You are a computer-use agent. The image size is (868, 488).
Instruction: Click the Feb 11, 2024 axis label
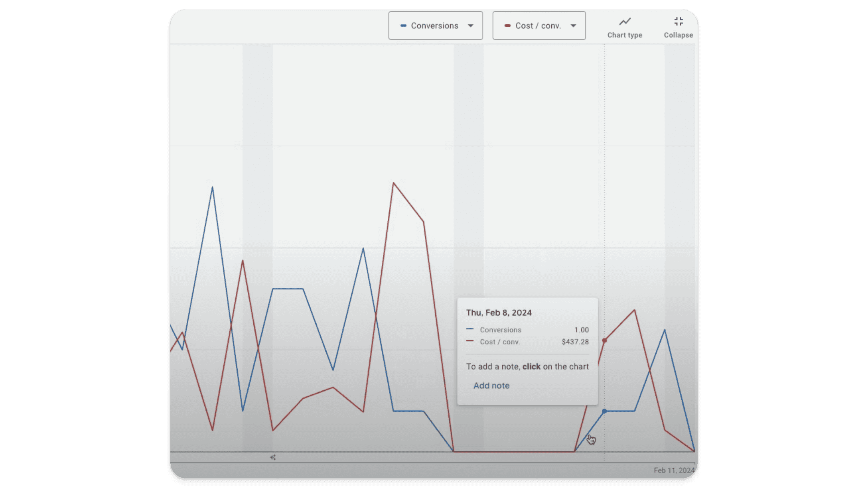[x=674, y=470]
